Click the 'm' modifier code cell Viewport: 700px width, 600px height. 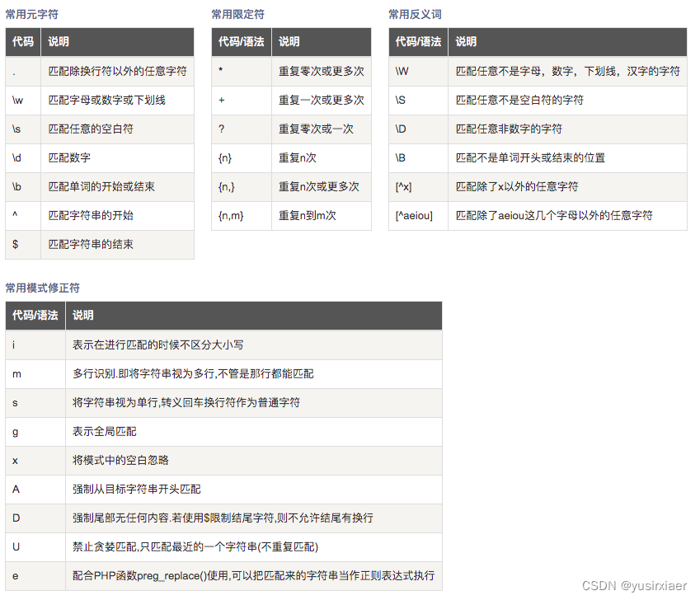click(35, 374)
